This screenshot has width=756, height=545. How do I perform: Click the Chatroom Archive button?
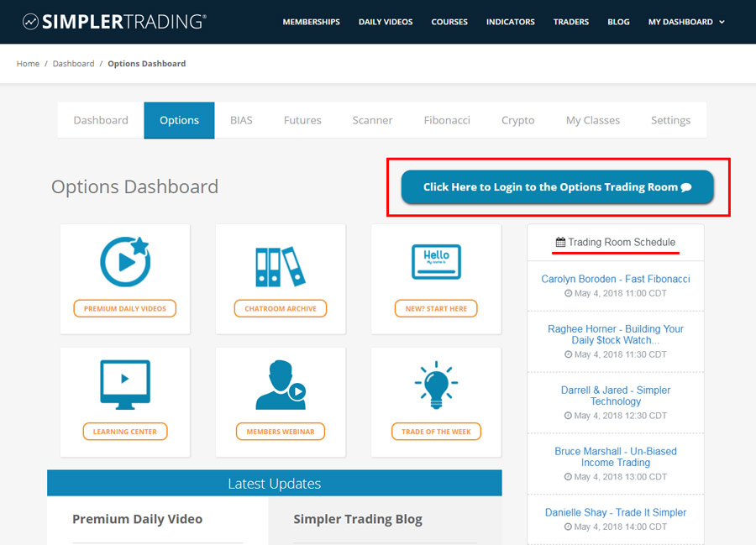pos(281,308)
